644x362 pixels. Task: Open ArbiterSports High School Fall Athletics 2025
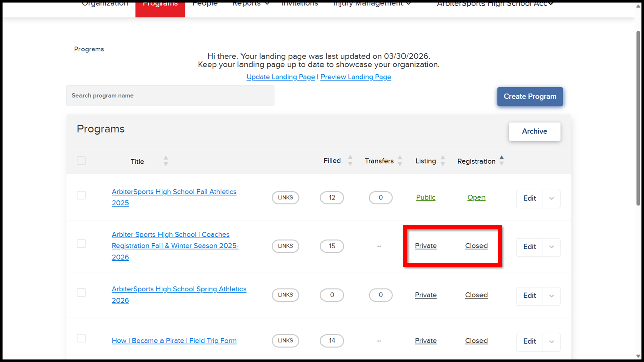(x=174, y=197)
